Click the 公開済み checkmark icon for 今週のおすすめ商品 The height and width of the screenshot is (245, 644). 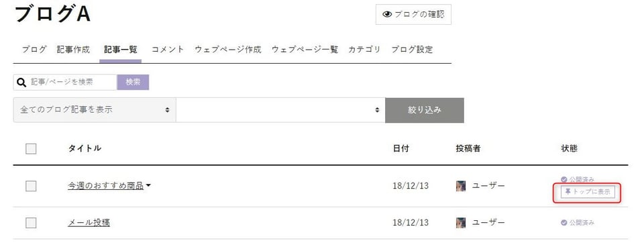[564, 179]
